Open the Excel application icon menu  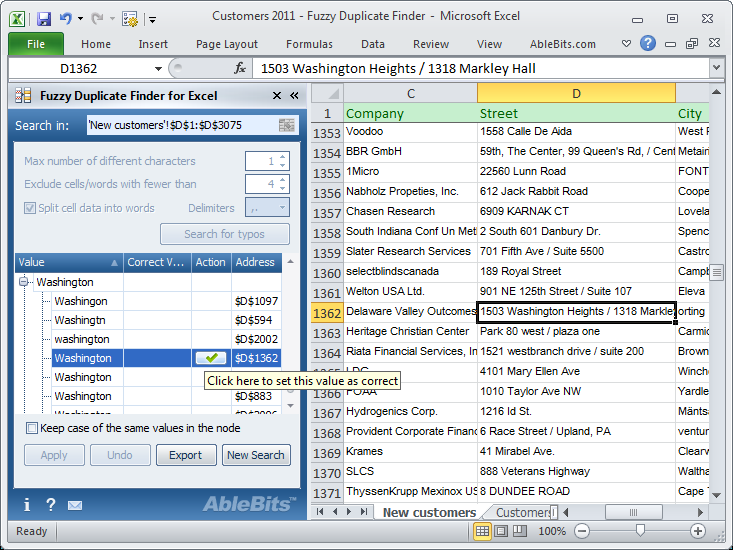pyautogui.click(x=17, y=19)
